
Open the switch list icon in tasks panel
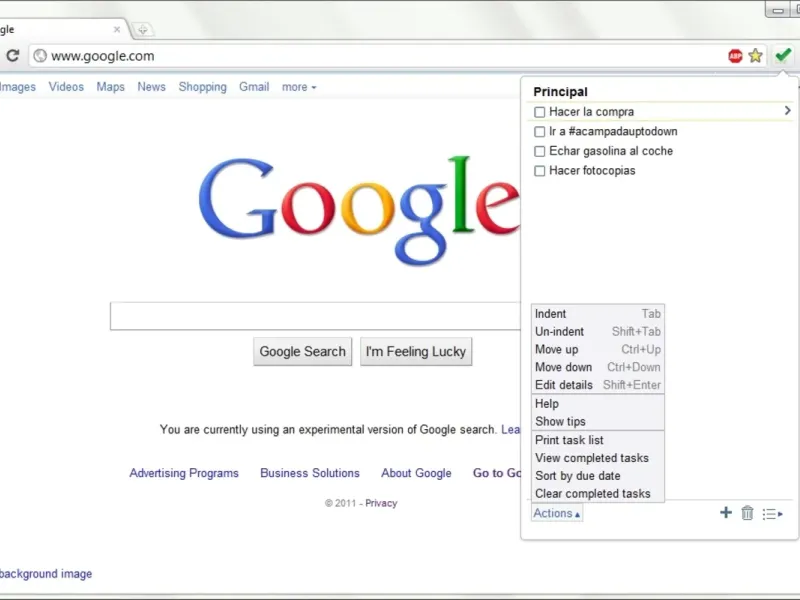(772, 514)
